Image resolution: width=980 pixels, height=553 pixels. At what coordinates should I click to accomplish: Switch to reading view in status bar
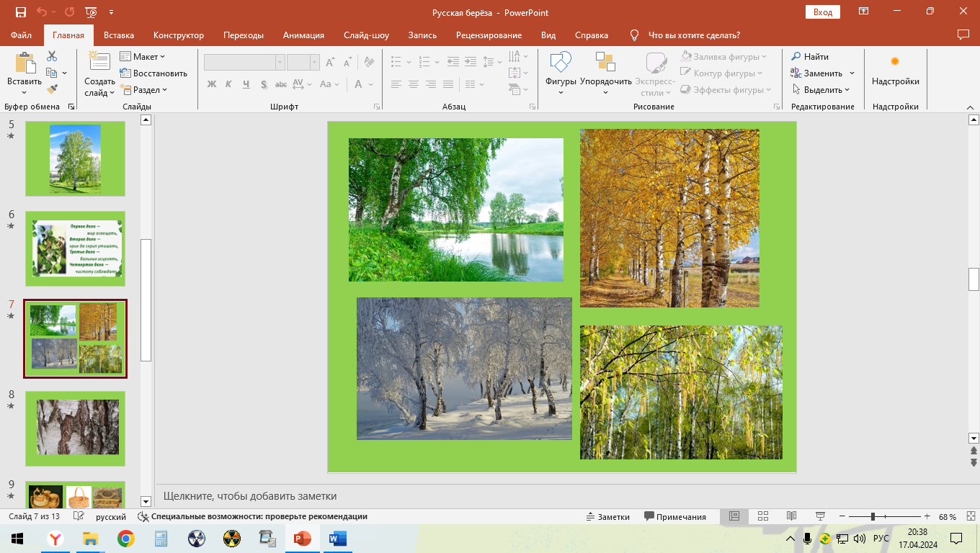pos(791,516)
